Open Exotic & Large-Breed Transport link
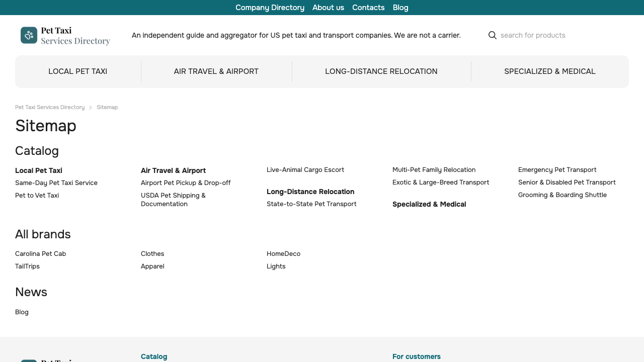The height and width of the screenshot is (362, 644). pyautogui.click(x=441, y=183)
